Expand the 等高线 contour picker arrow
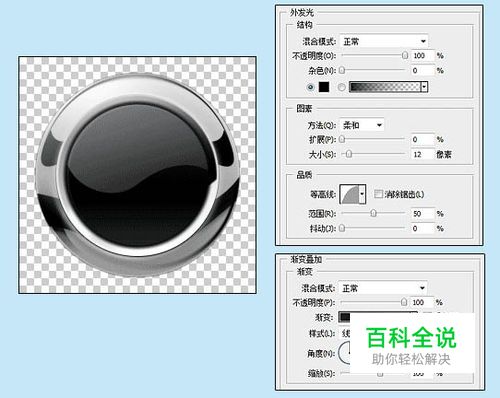 point(363,194)
